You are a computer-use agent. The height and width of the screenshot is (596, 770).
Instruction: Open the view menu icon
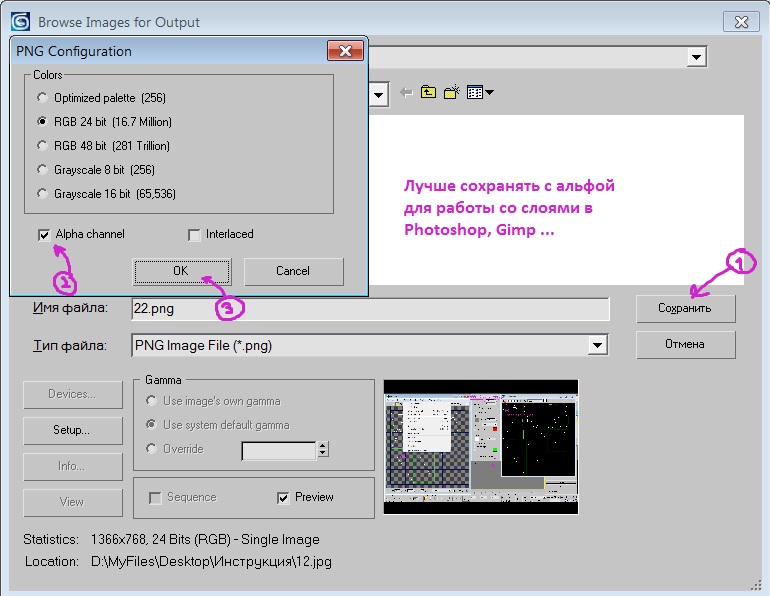pos(479,93)
